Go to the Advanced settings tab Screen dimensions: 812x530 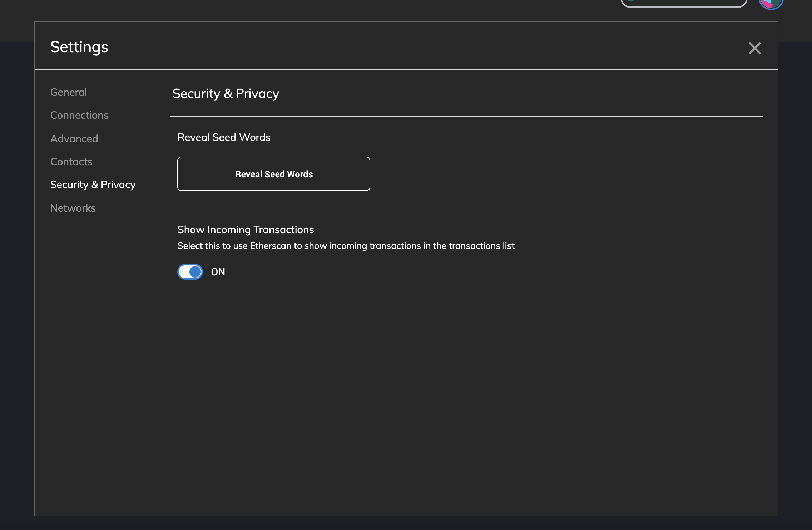coord(74,139)
